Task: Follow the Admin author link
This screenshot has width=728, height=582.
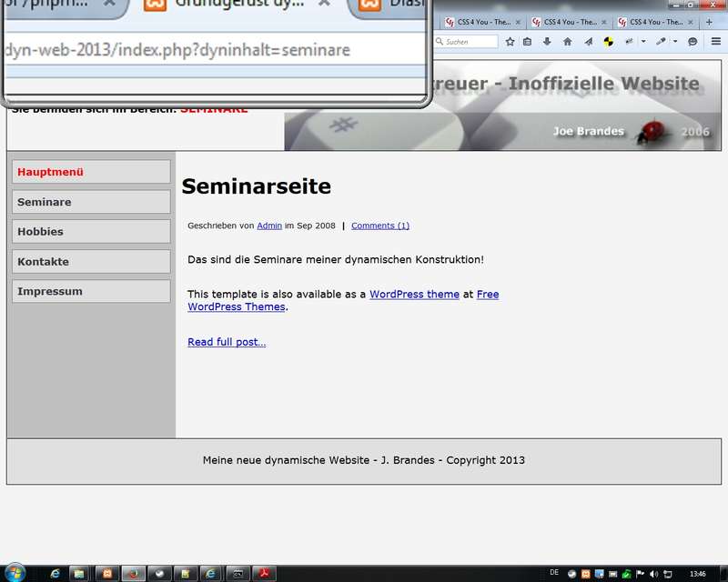Action: [269, 226]
